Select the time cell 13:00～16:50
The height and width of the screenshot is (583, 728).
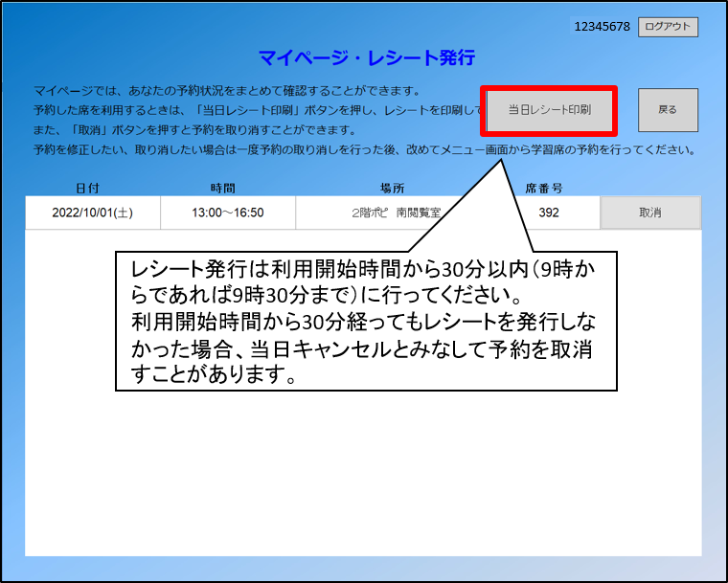(x=228, y=213)
